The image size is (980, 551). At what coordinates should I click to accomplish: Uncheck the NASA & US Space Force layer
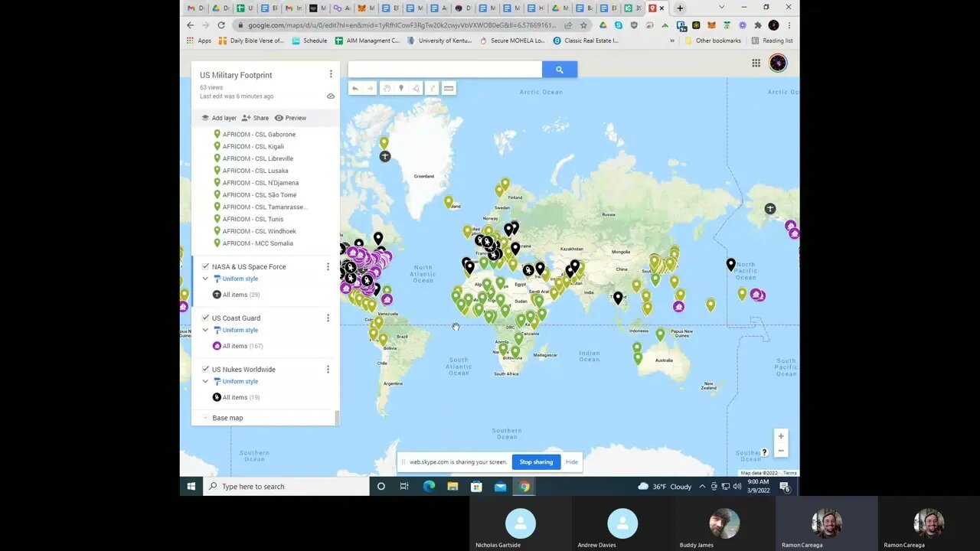[205, 266]
